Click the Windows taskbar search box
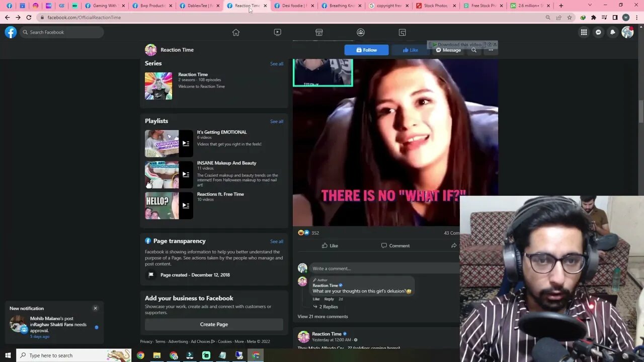644x362 pixels. point(73,355)
